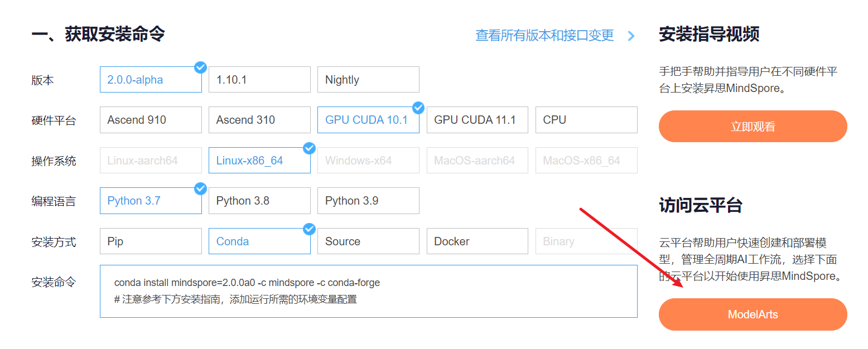
Task: Open the 查看所有版本和接口变更 link
Action: tap(544, 36)
